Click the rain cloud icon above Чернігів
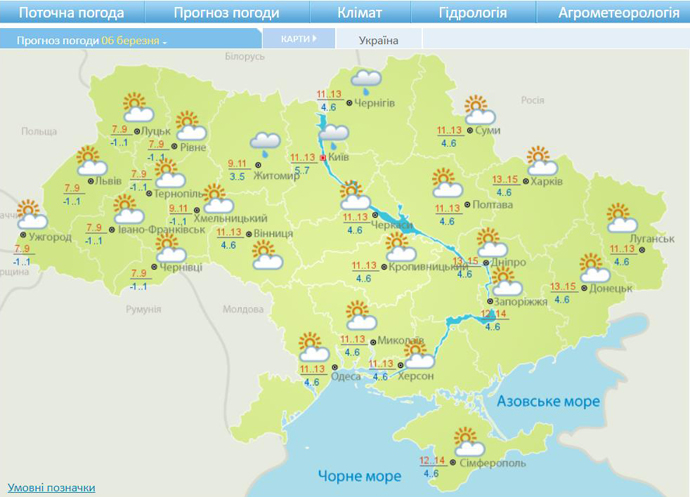 pyautogui.click(x=367, y=80)
